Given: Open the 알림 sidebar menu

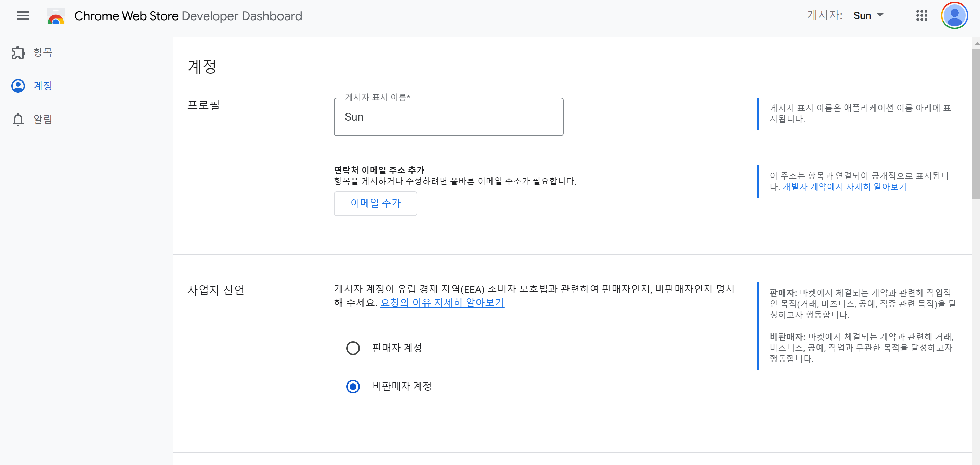Looking at the screenshot, I should 43,120.
